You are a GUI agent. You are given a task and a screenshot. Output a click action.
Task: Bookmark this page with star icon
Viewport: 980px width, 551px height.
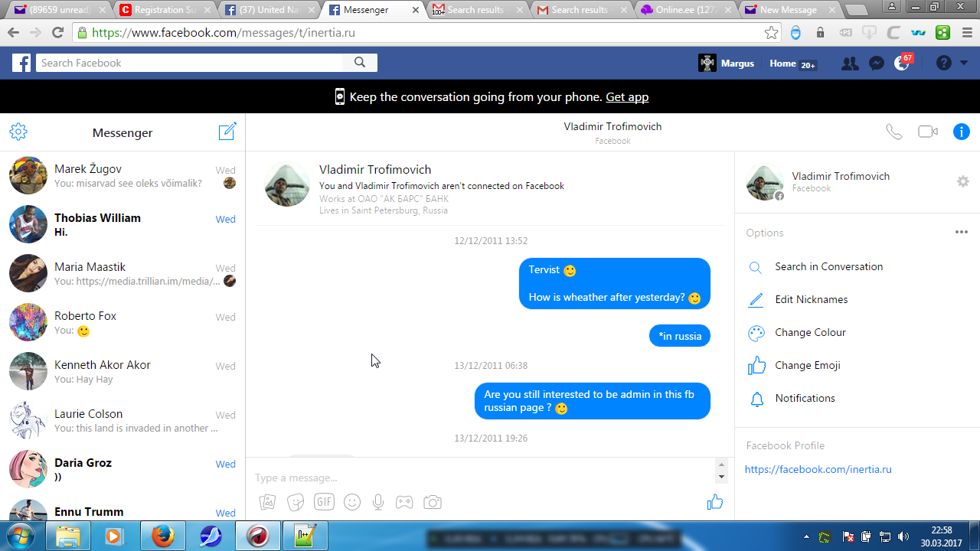tap(772, 33)
